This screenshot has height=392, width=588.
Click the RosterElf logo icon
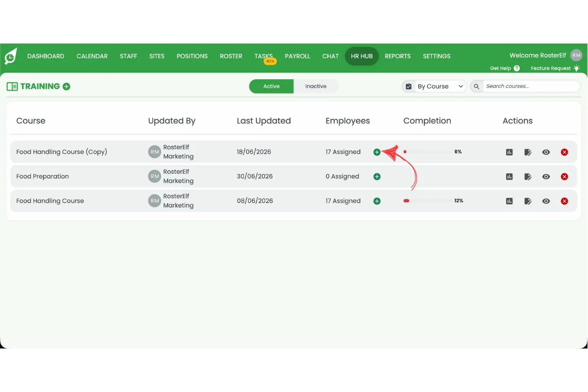pos(10,56)
